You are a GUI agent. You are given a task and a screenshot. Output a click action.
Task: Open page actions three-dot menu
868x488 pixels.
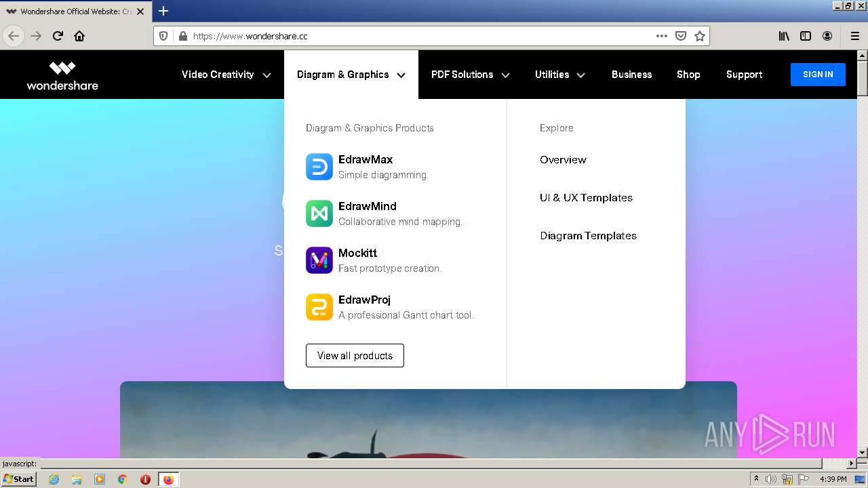click(x=662, y=36)
